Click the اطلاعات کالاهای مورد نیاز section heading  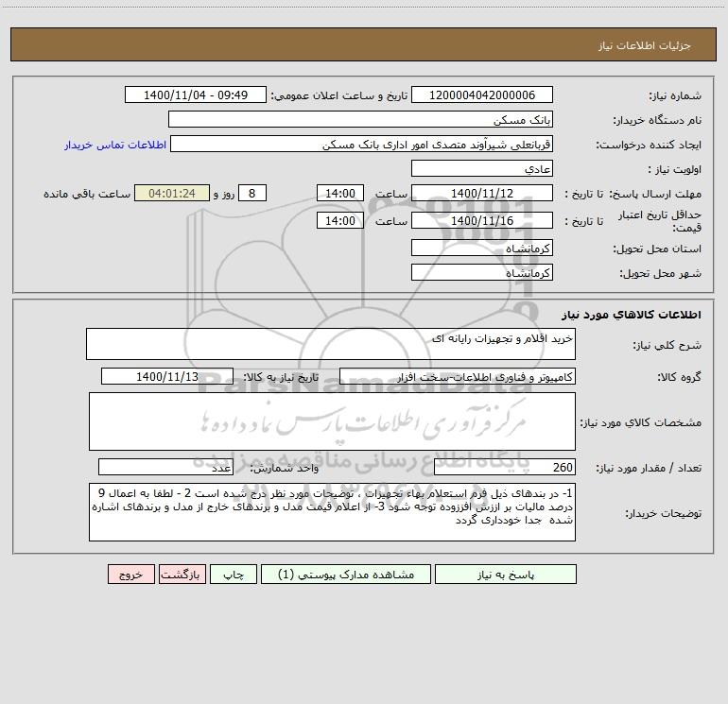coord(632,315)
